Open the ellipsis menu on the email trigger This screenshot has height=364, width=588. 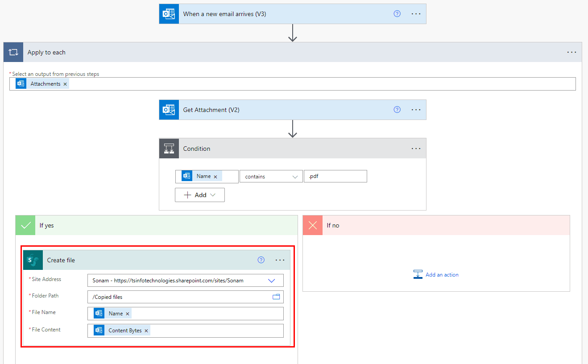point(416,13)
